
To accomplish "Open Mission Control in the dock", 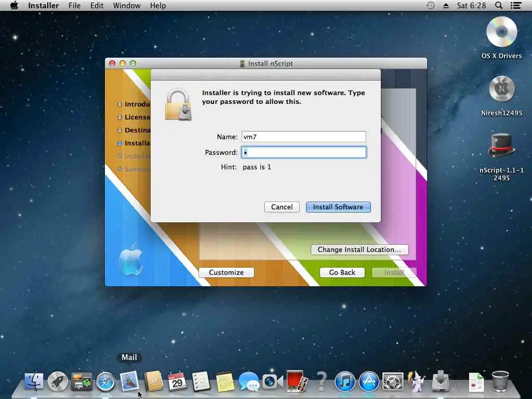I will pyautogui.click(x=82, y=381).
